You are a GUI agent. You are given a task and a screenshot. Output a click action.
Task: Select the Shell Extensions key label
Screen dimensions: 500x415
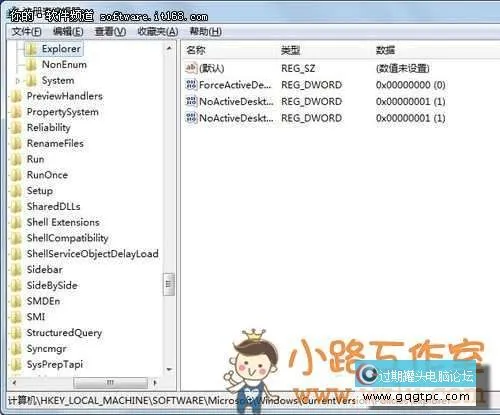(63, 222)
